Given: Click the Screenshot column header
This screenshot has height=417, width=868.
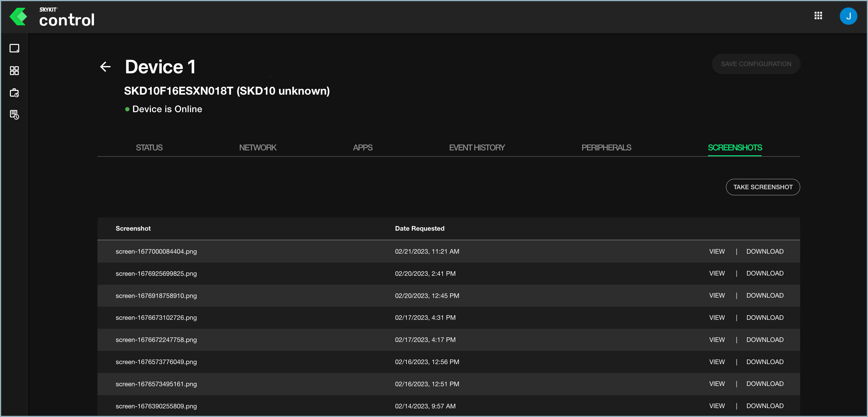Looking at the screenshot, I should point(133,228).
